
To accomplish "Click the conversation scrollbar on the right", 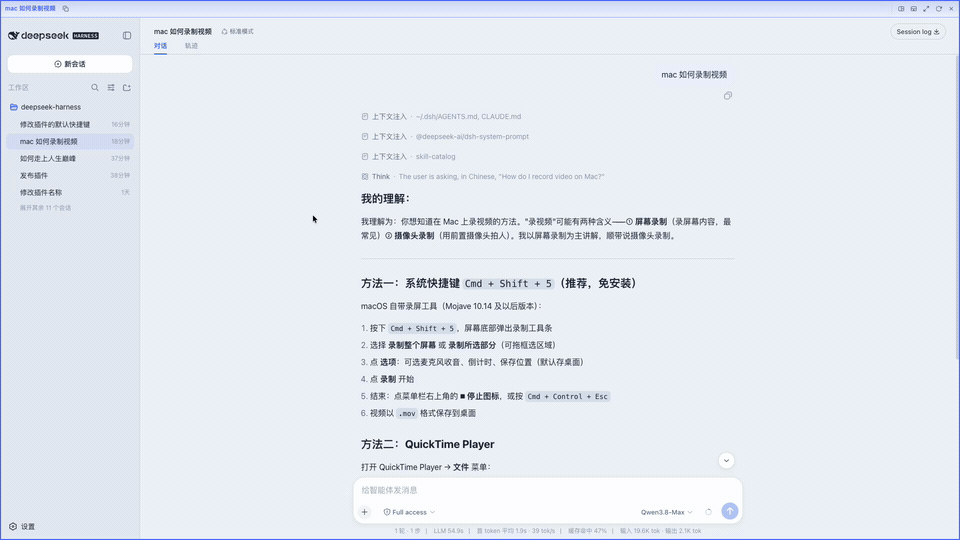I will click(x=957, y=208).
